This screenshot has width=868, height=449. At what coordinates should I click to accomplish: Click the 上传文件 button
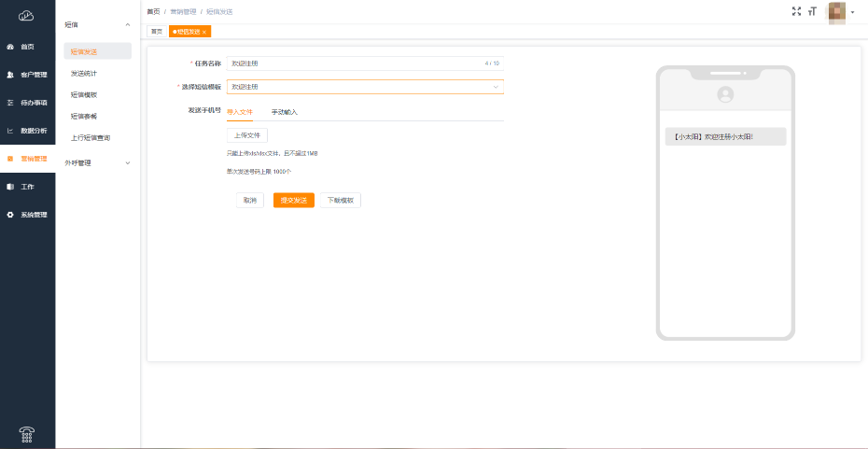[247, 135]
